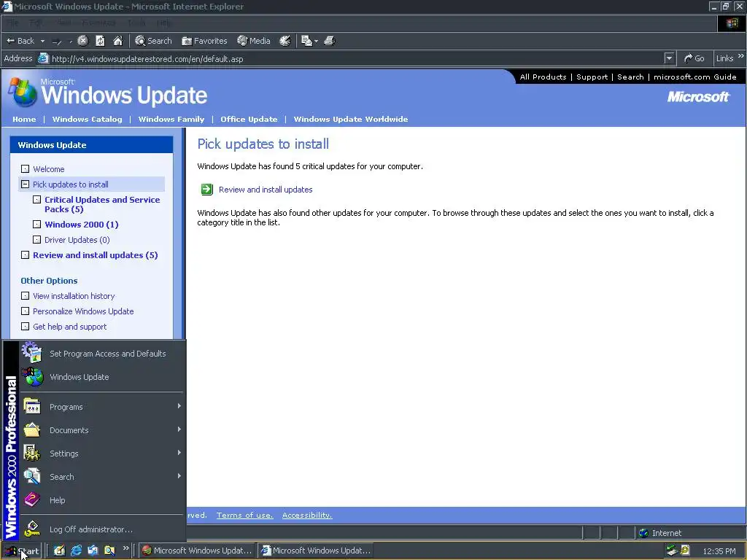747x560 pixels.
Task: Open the Mail button dropdown arrow
Action: [x=316, y=42]
